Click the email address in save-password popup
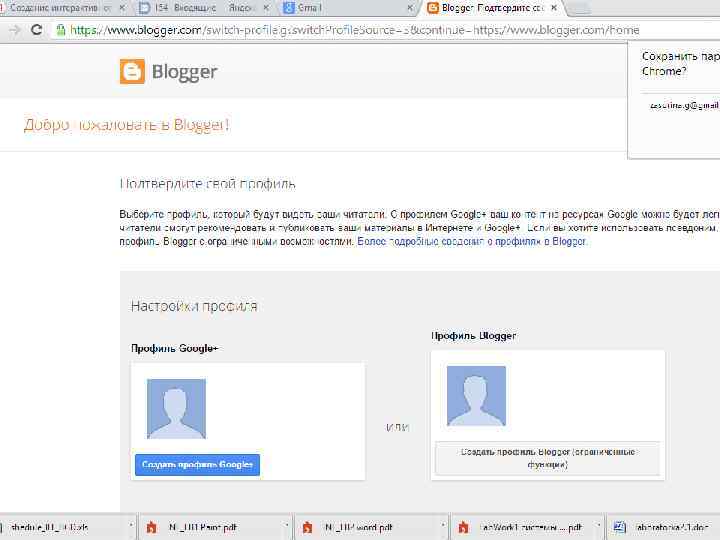The height and width of the screenshot is (540, 720). click(684, 106)
